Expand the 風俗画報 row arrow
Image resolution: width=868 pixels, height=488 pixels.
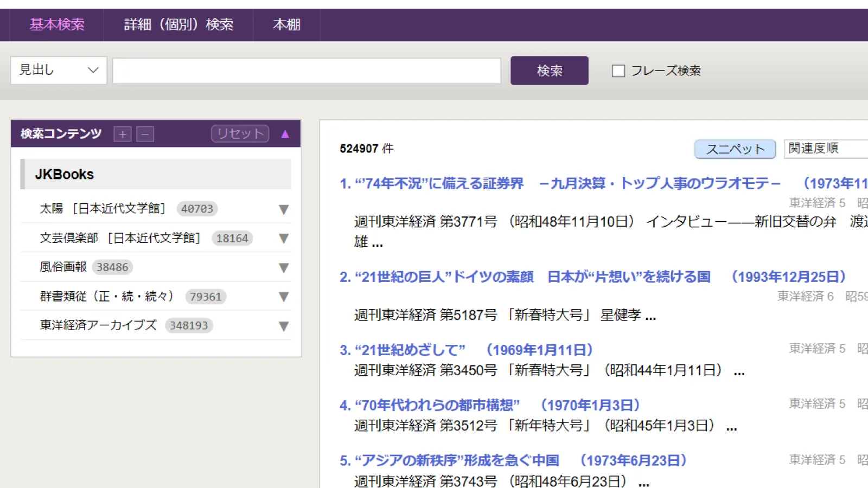283,268
